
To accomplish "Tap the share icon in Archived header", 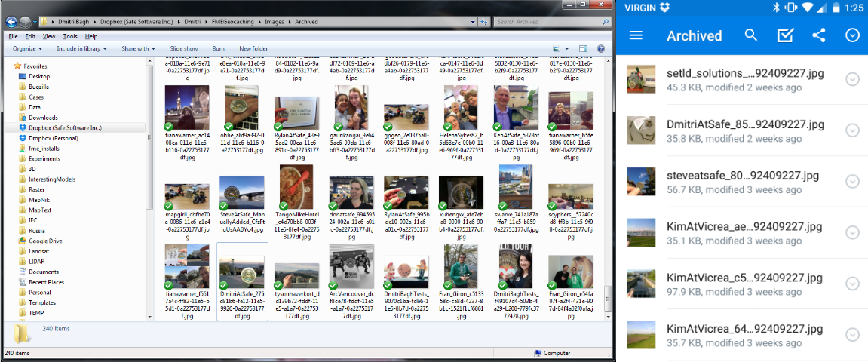I will [819, 35].
